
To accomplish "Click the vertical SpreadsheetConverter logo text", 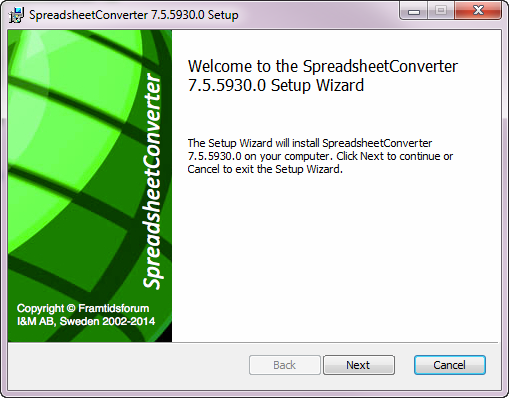I will tap(152, 181).
